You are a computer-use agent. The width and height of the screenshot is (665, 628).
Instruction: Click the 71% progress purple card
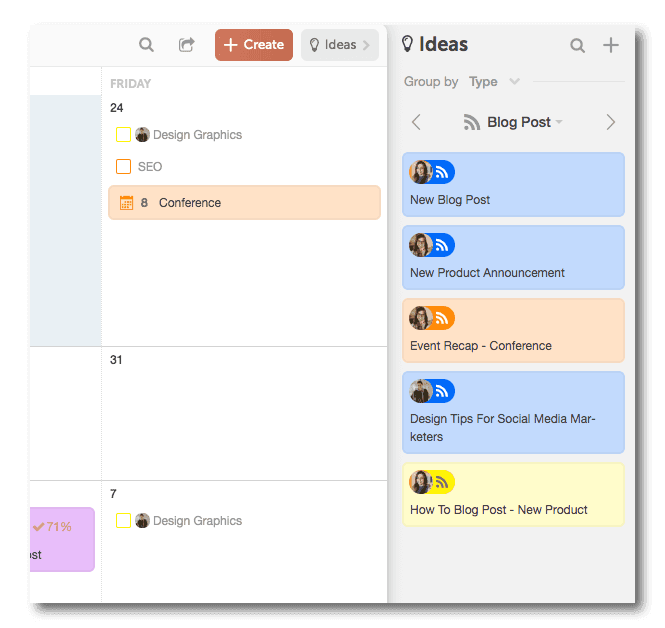(62, 540)
